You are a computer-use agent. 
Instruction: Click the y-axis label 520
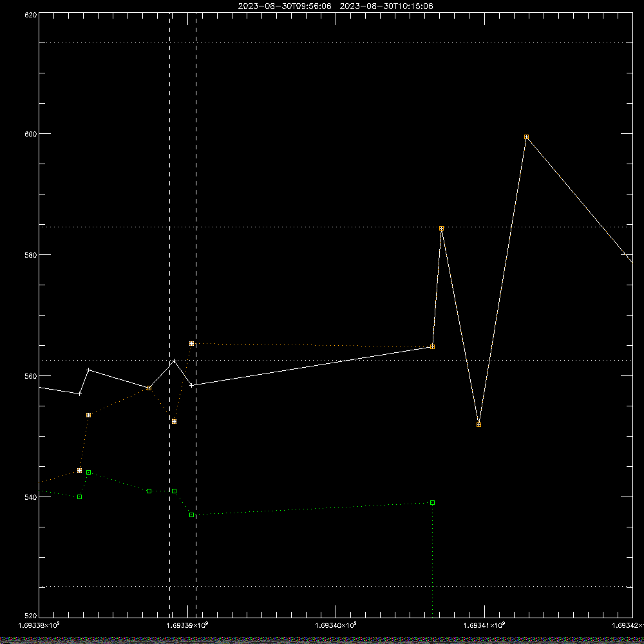(31, 616)
